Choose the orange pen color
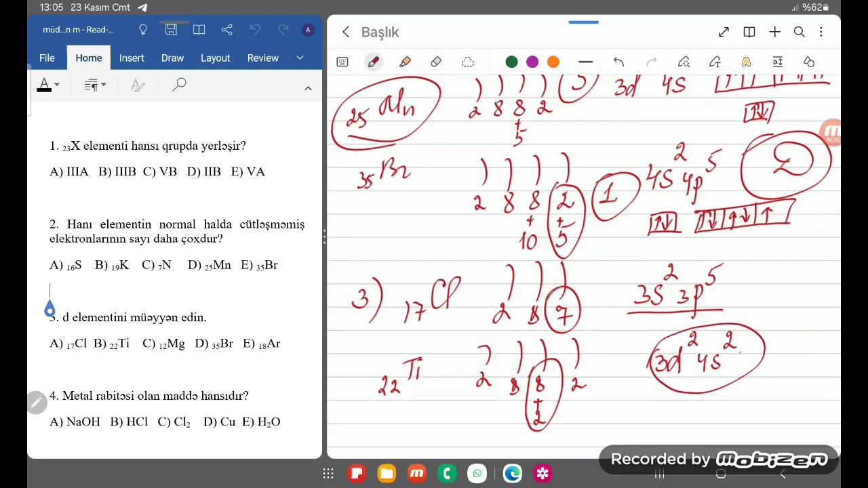 553,62
